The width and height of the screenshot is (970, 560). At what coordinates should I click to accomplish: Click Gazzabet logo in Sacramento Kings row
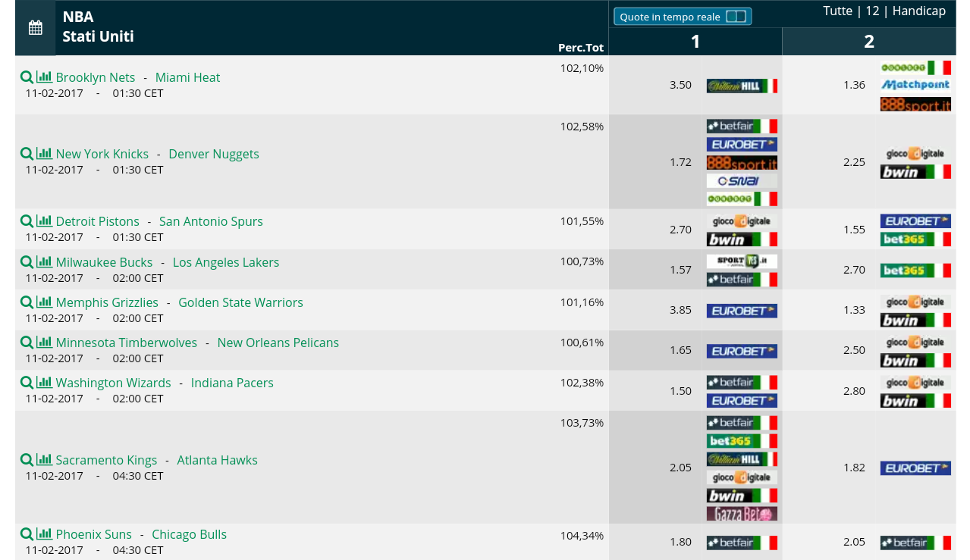(742, 514)
